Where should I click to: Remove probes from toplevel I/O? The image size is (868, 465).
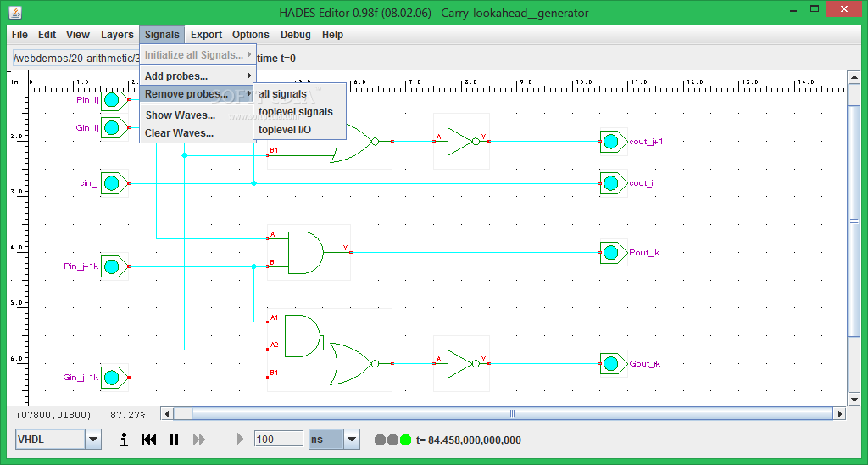(299, 129)
